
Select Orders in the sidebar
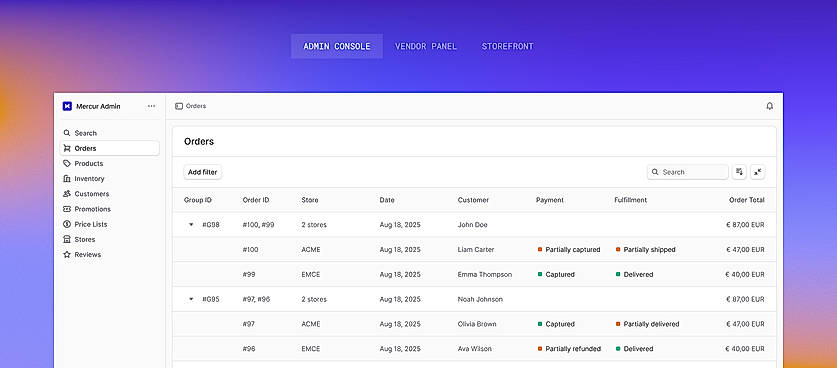[x=109, y=148]
